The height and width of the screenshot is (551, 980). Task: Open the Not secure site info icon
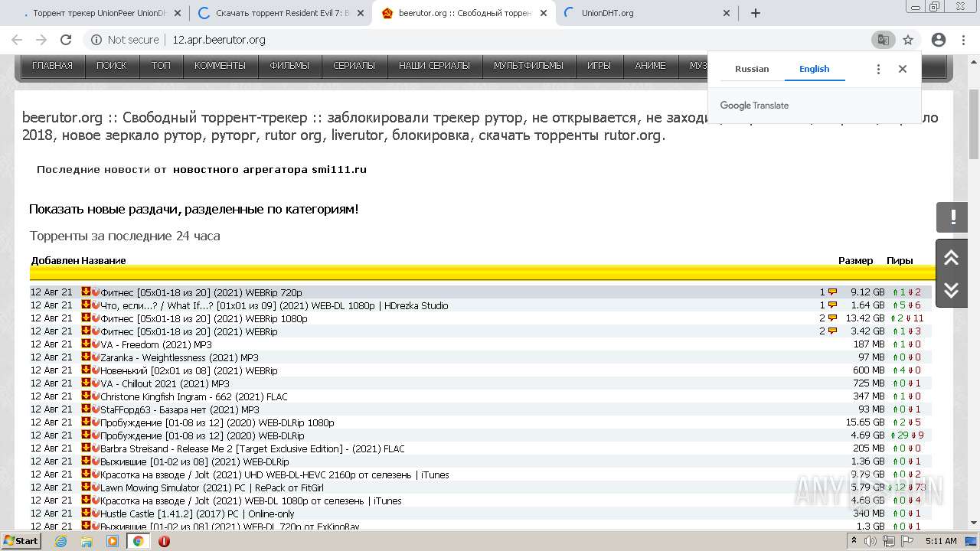[96, 40]
